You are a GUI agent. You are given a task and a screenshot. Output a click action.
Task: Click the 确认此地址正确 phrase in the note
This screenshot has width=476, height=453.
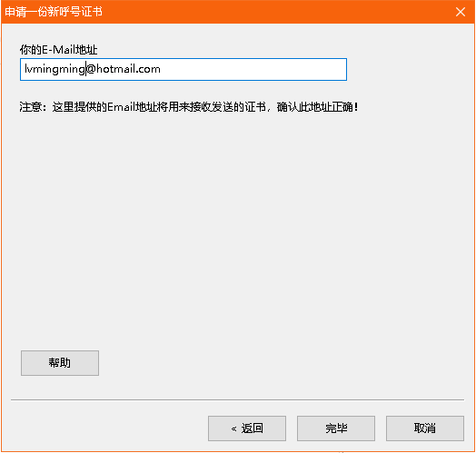pos(315,107)
